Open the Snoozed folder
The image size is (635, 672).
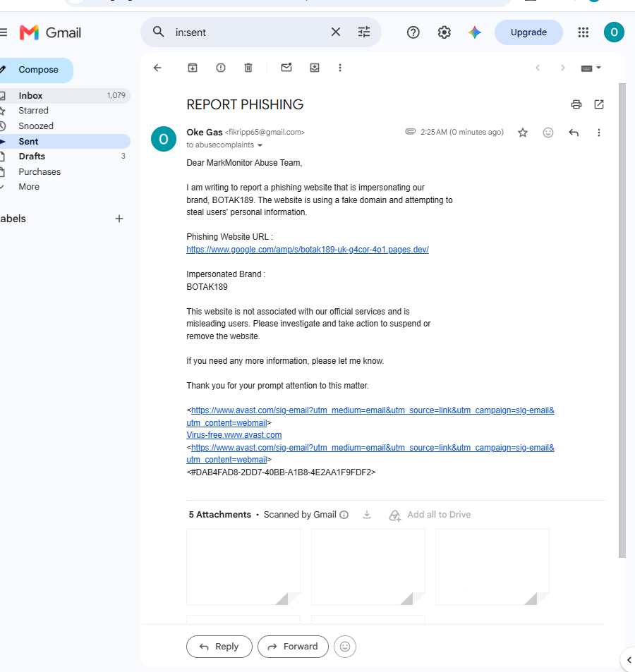point(64,126)
